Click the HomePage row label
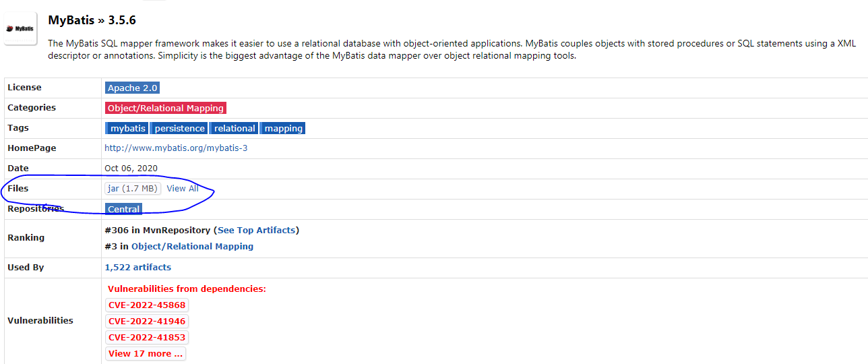 click(32, 148)
